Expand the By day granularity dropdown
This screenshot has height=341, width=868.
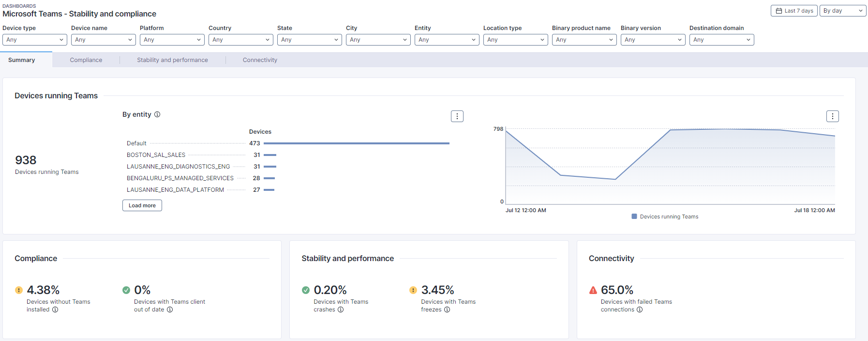(842, 11)
